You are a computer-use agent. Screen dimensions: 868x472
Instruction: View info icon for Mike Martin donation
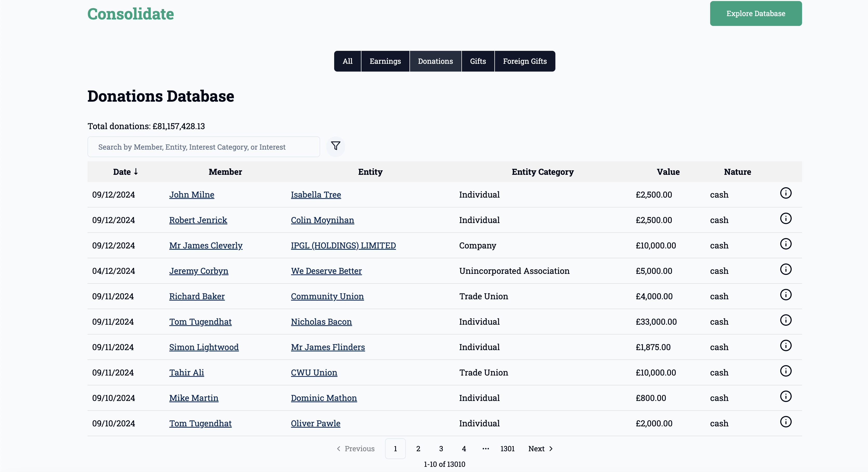[x=785, y=397]
